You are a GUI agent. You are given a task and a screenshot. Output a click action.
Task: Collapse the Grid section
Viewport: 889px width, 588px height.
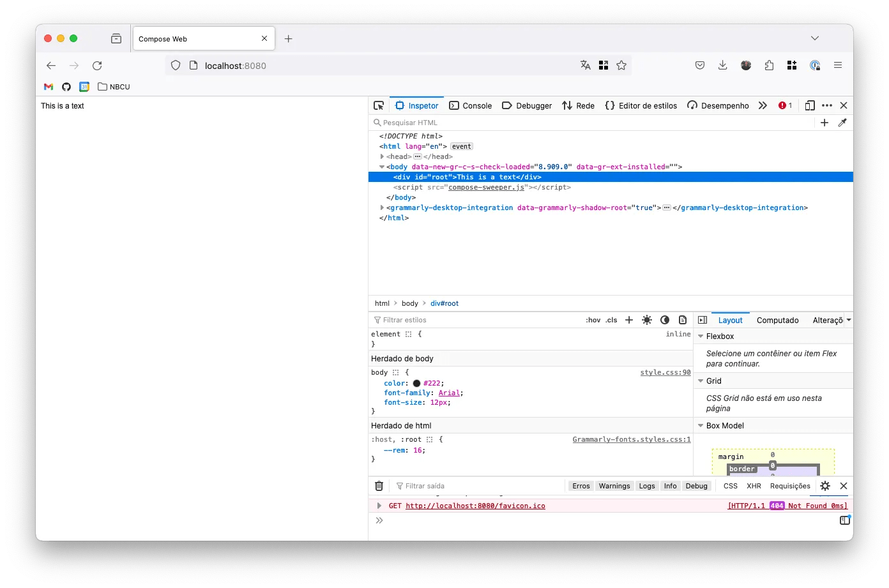pyautogui.click(x=701, y=381)
